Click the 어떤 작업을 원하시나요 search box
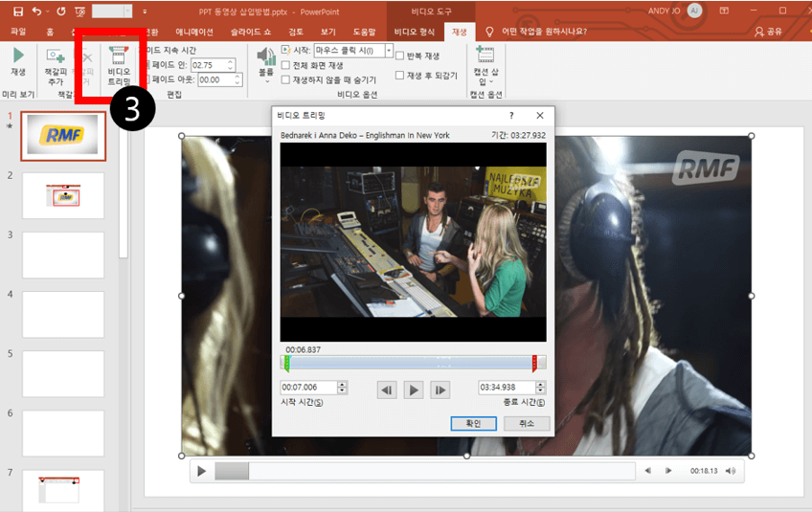 tap(544, 32)
